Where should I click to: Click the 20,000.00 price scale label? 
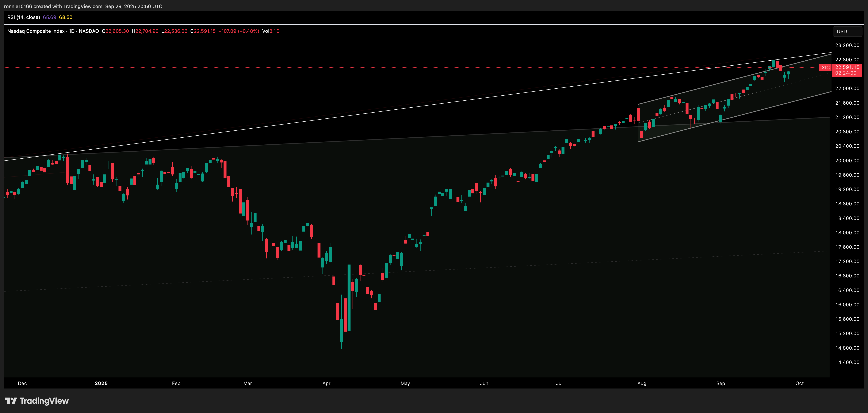coord(847,161)
